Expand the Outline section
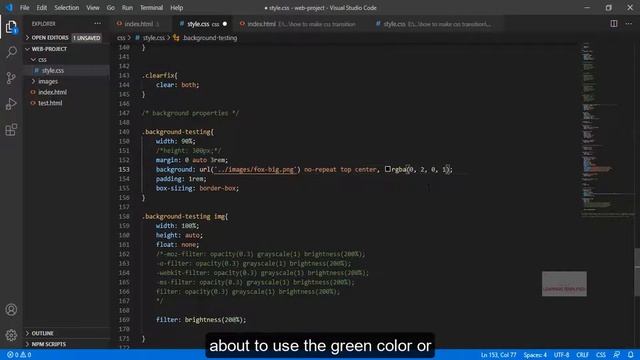The width and height of the screenshot is (640, 360). (65, 333)
